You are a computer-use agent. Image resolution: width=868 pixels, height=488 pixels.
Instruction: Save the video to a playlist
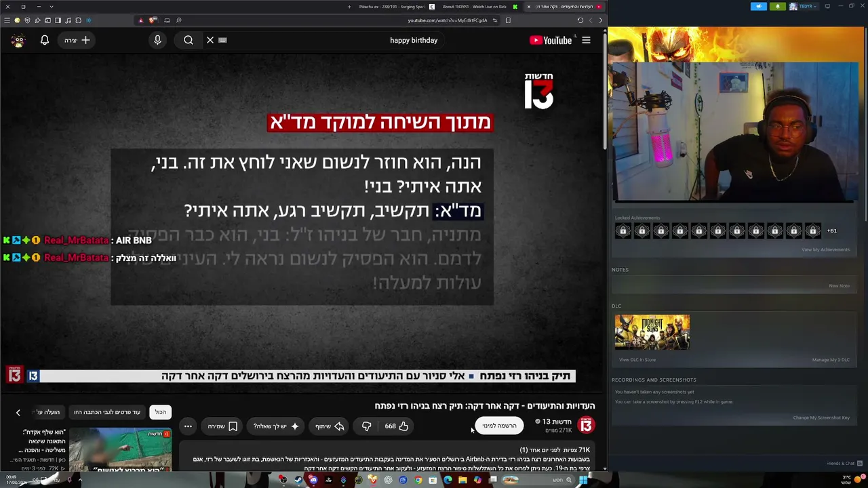(x=222, y=426)
